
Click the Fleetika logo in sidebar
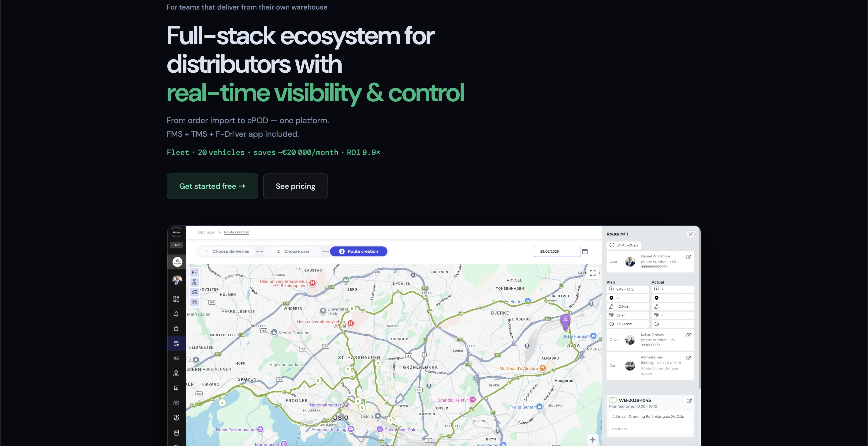177,232
